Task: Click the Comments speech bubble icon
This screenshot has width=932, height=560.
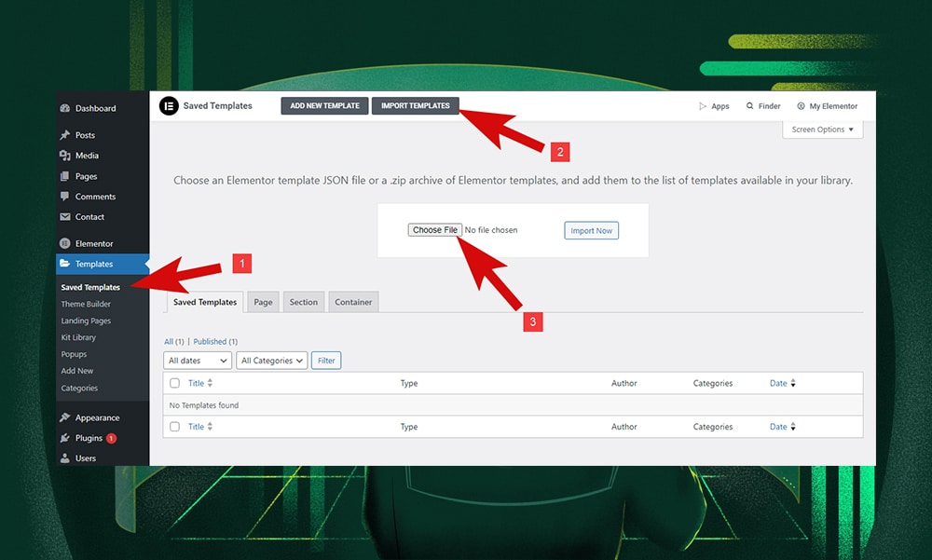Action: coord(65,197)
